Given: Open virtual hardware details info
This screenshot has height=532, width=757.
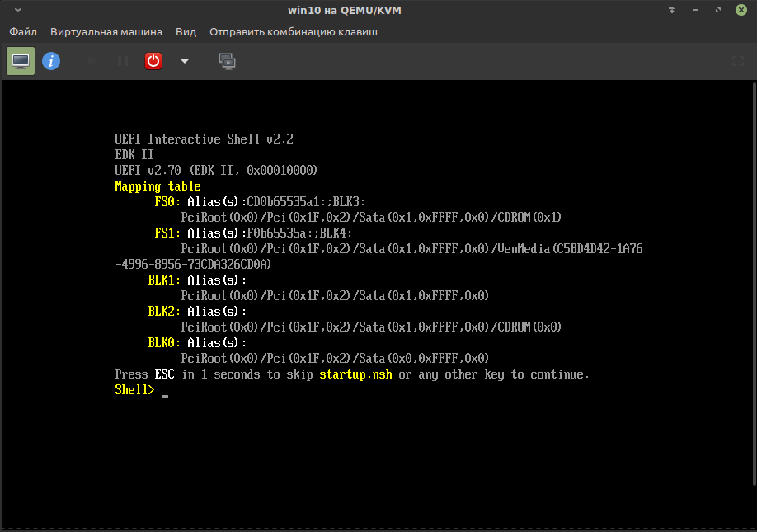Looking at the screenshot, I should point(51,61).
